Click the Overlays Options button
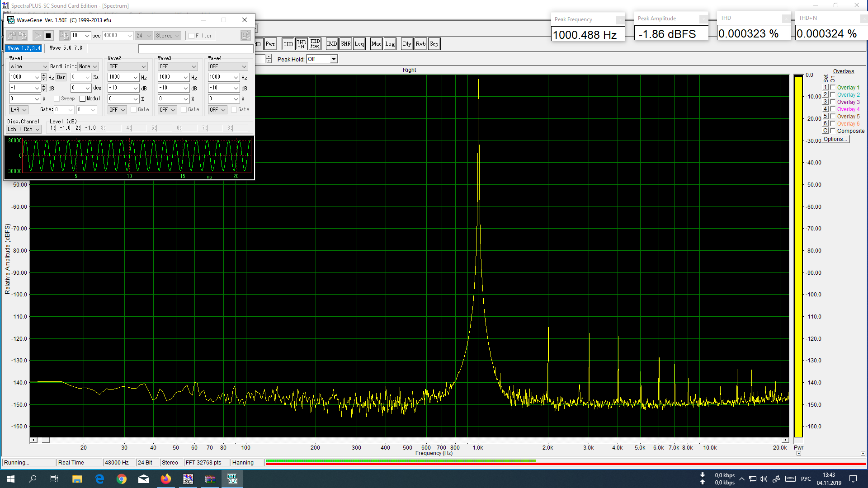Viewport: 868px width, 488px height. (835, 139)
